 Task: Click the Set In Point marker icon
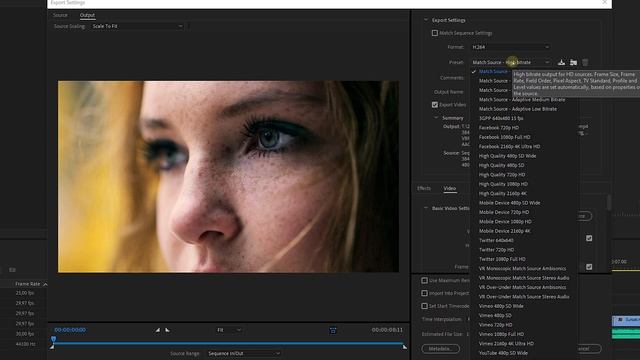(x=158, y=330)
